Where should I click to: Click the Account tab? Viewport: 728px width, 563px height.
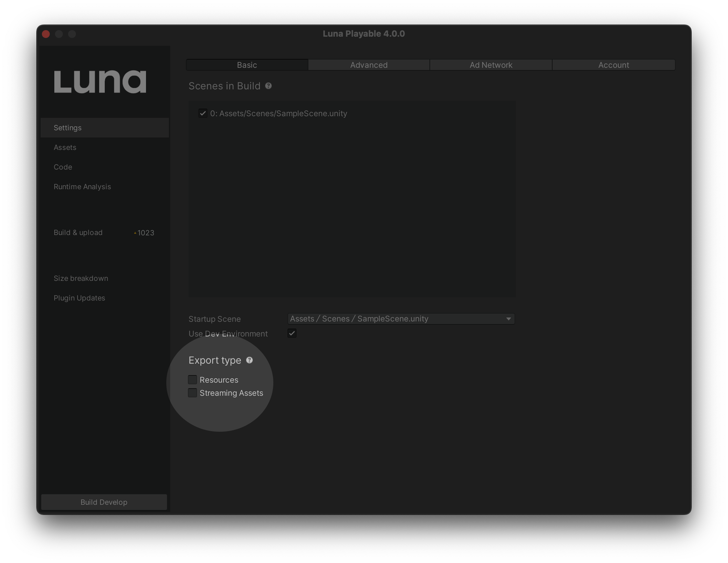tap(613, 64)
